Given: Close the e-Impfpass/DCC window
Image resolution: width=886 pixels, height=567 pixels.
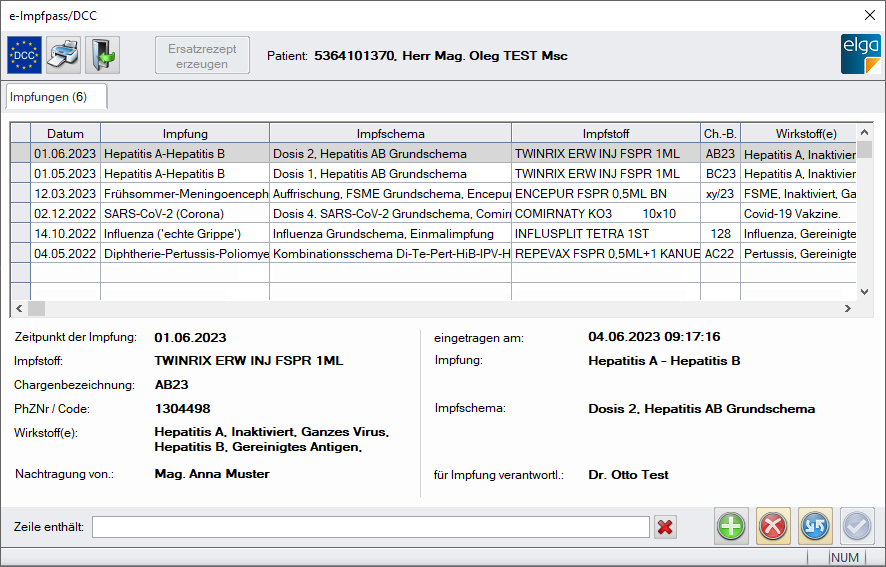Looking at the screenshot, I should [868, 15].
